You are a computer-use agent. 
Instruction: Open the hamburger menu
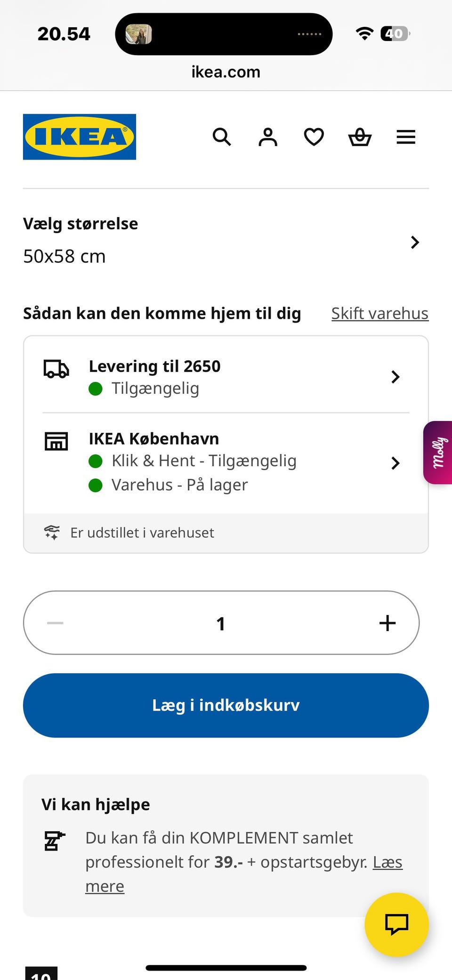click(x=406, y=137)
